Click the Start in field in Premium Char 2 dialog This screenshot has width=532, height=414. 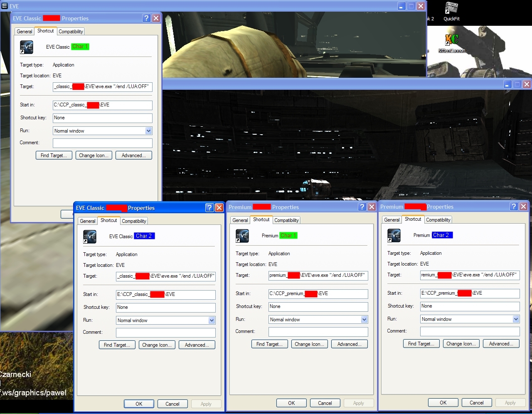click(x=470, y=293)
